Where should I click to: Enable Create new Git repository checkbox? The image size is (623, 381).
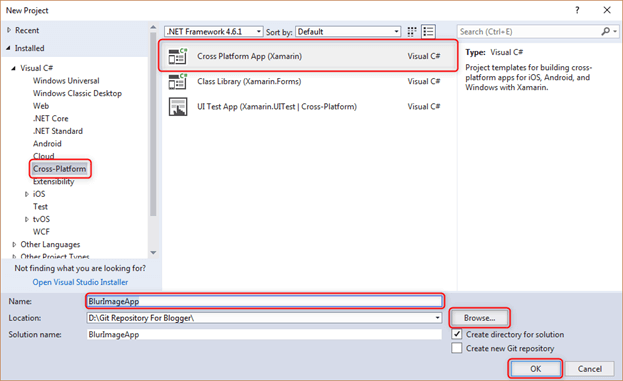(x=457, y=348)
